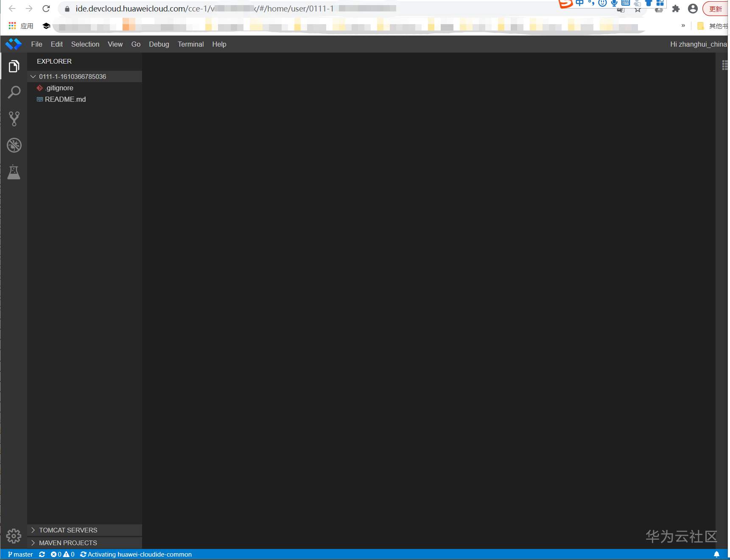Open the Explorer view in the activity bar
This screenshot has height=560, width=730.
click(x=14, y=66)
